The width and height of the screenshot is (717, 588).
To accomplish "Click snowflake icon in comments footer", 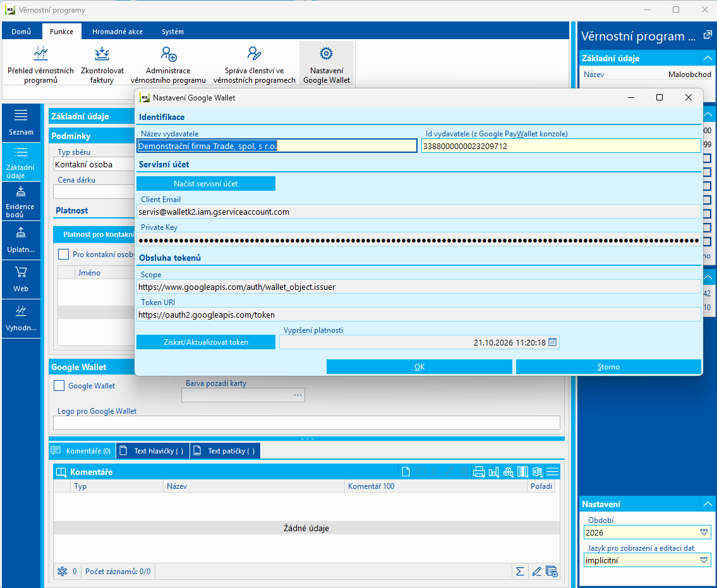I will click(x=62, y=572).
